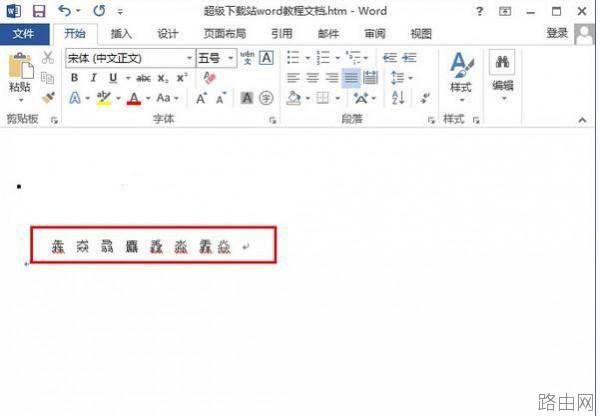Open the Customize Quick Access Toolbar arrow
This screenshot has width=600, height=416.
point(120,12)
